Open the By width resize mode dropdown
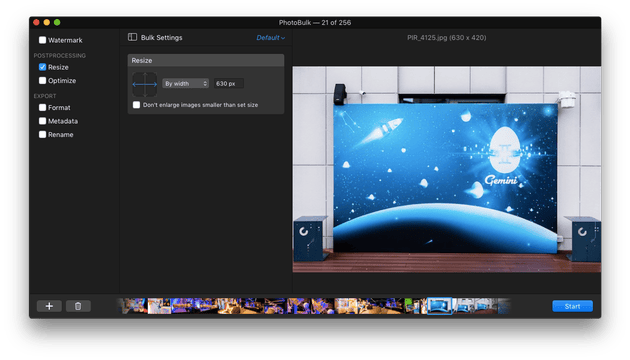The image size is (630, 360). 185,84
